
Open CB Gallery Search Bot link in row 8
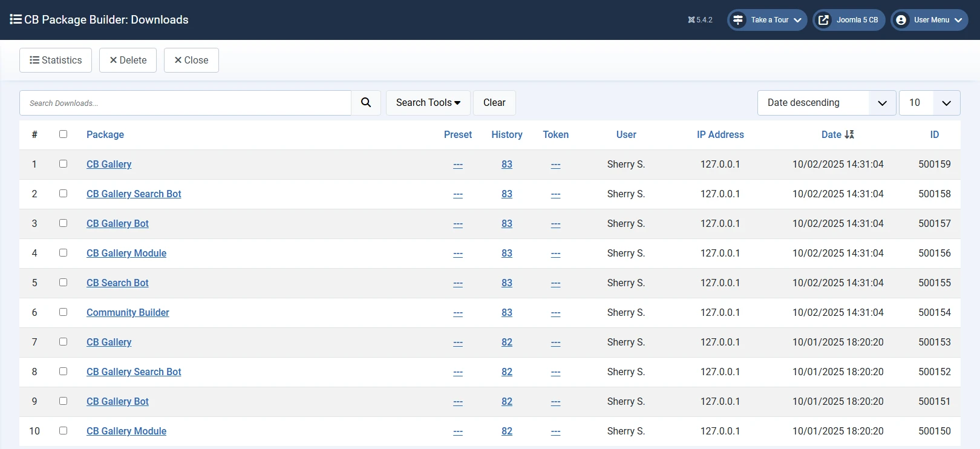pos(134,372)
